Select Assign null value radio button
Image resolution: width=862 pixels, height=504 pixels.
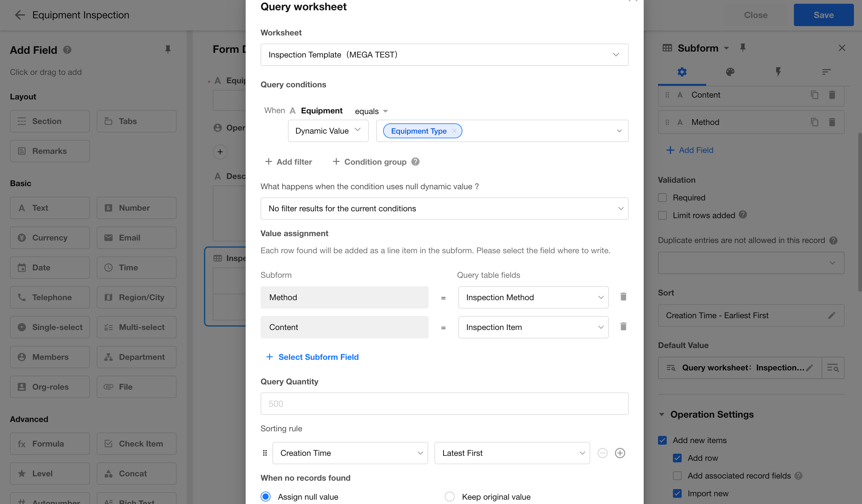pyautogui.click(x=266, y=497)
